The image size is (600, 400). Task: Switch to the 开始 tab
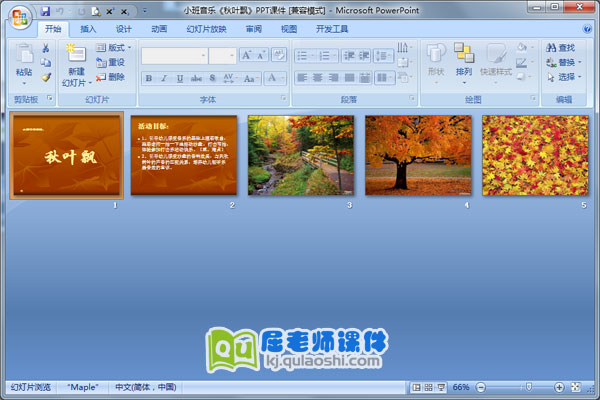(53, 29)
